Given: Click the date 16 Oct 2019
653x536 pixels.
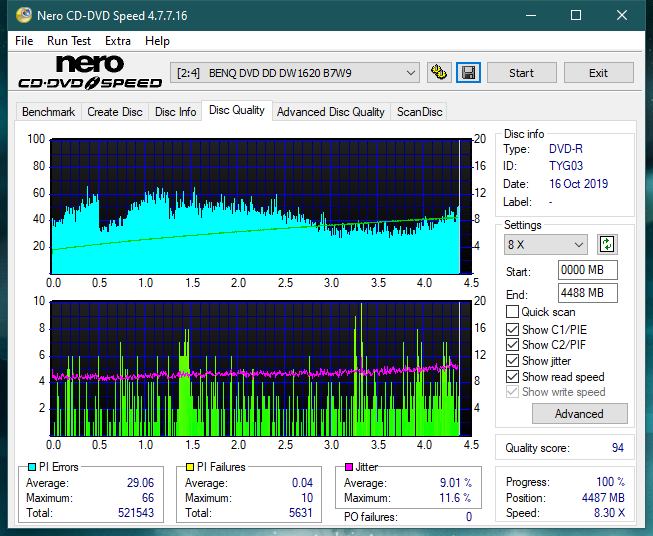Looking at the screenshot, I should 578,184.
